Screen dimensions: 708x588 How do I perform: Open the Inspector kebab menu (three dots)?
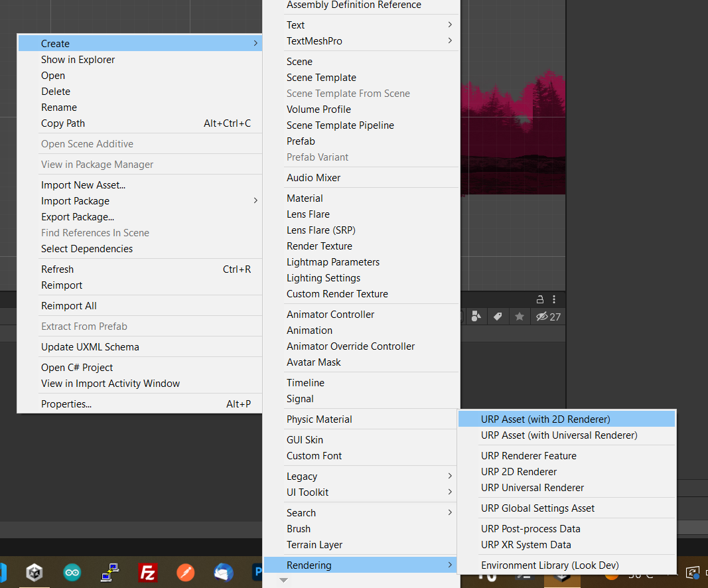tap(554, 299)
